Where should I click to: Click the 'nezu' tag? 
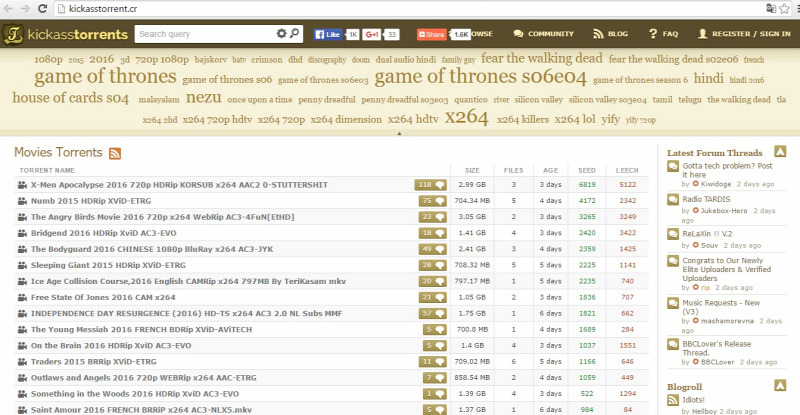coord(204,97)
